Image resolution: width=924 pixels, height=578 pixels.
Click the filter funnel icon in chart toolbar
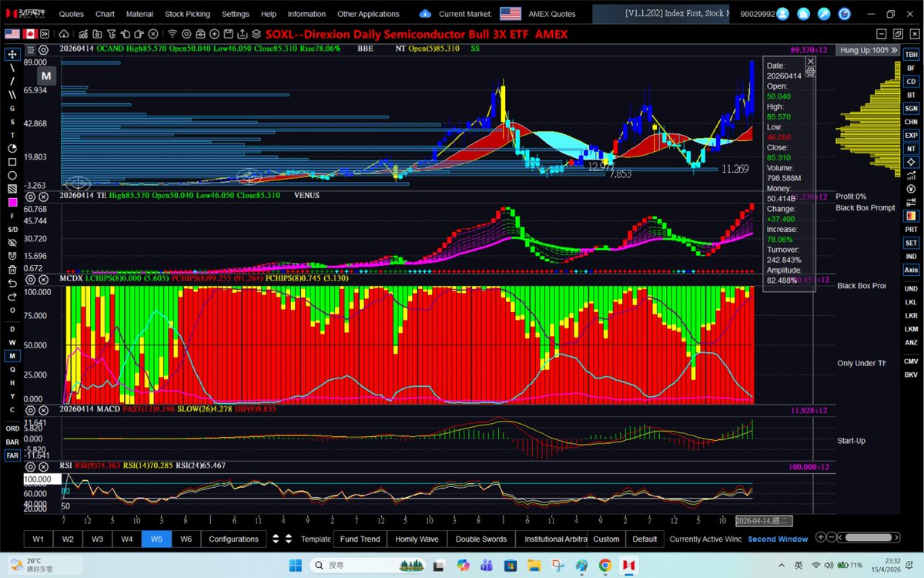[111, 34]
